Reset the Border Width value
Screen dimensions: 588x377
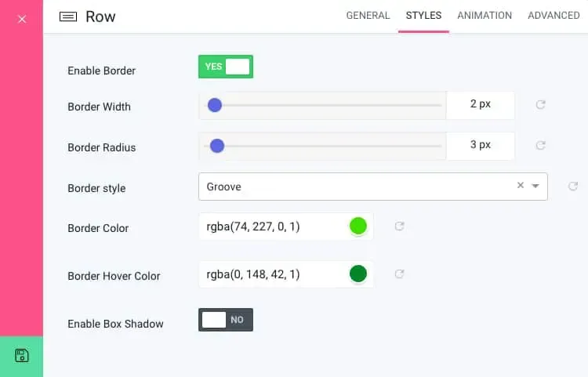pyautogui.click(x=540, y=104)
